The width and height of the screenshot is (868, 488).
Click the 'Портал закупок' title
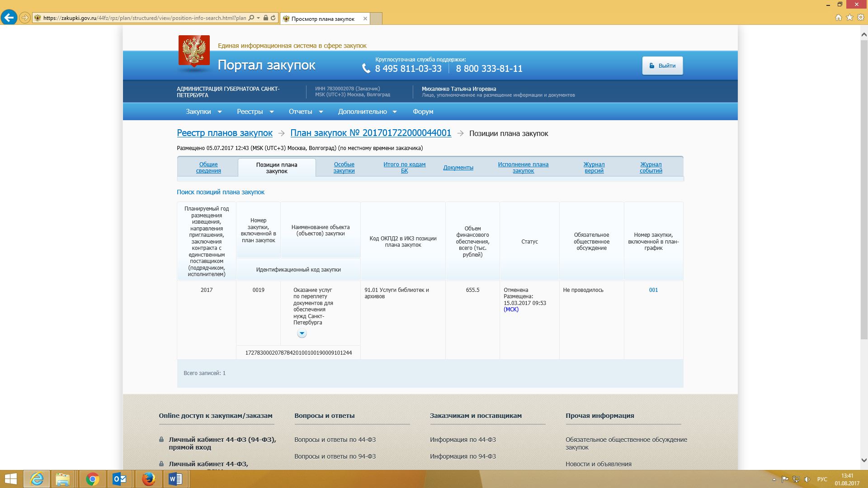pos(266,65)
